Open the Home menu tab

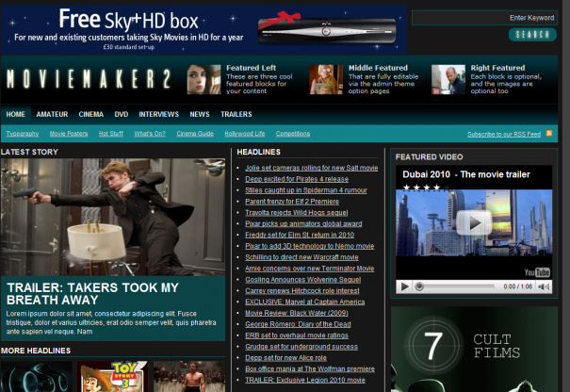[x=16, y=114]
